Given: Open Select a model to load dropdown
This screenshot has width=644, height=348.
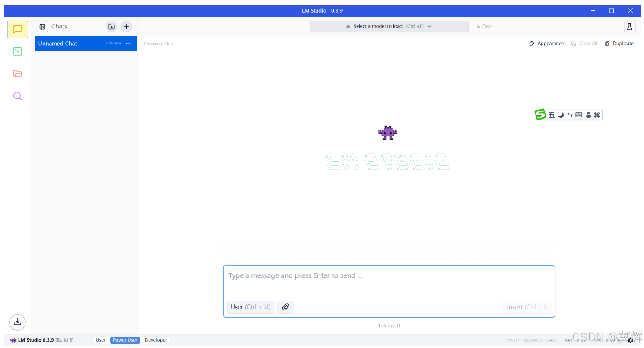Looking at the screenshot, I should tap(389, 26).
